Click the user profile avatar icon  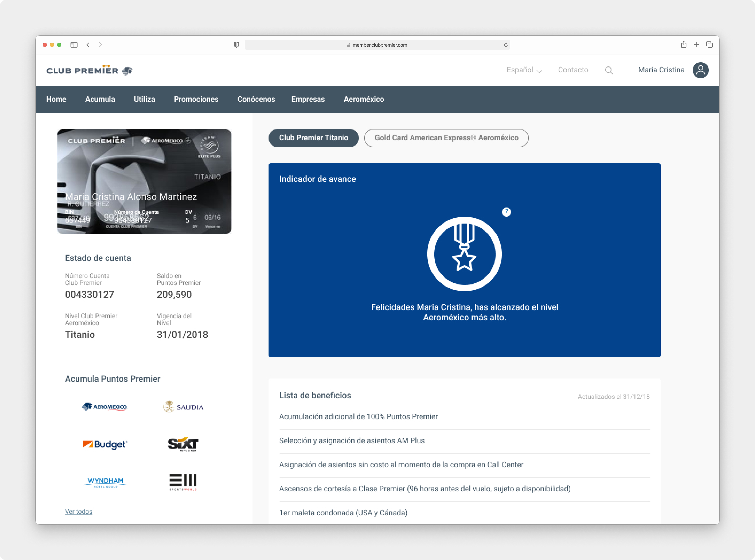coord(701,70)
